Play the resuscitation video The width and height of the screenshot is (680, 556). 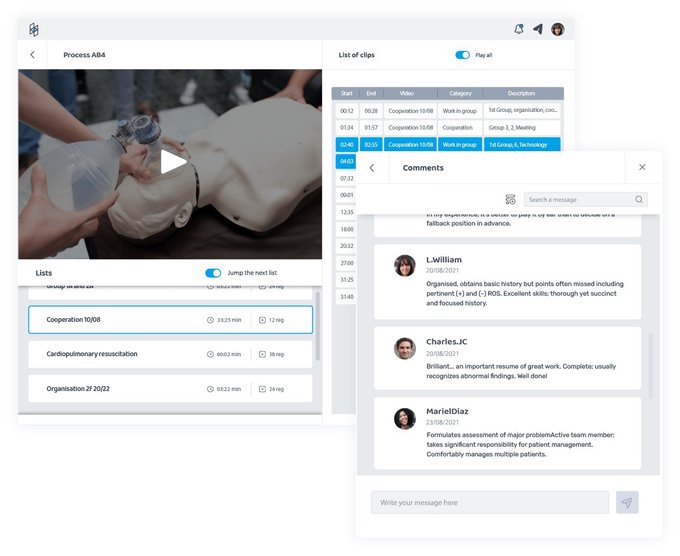coord(173,162)
